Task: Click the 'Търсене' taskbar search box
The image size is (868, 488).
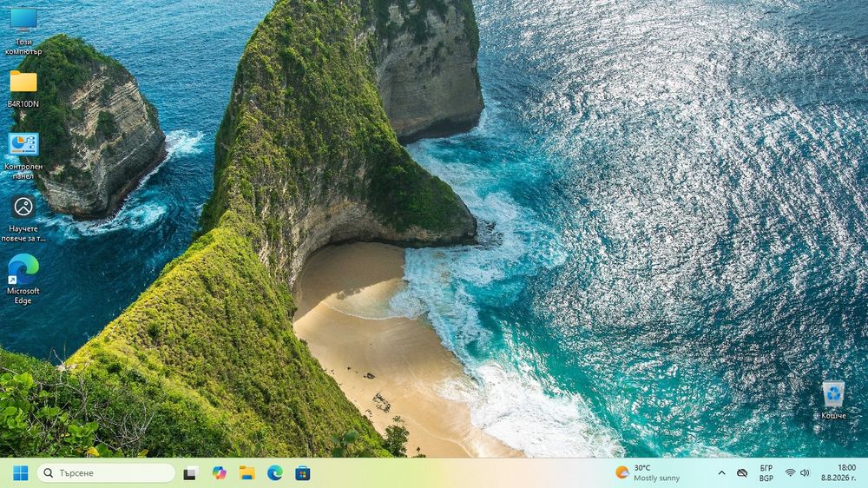Action: [x=106, y=473]
